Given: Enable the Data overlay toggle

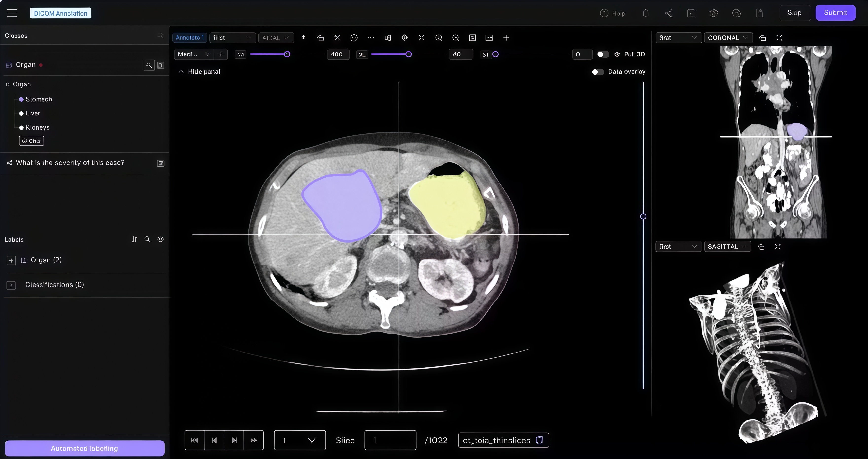Looking at the screenshot, I should 598,72.
